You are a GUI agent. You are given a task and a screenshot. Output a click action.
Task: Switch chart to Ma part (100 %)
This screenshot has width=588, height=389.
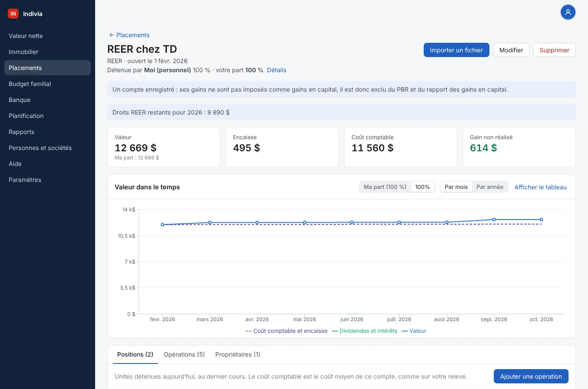385,187
